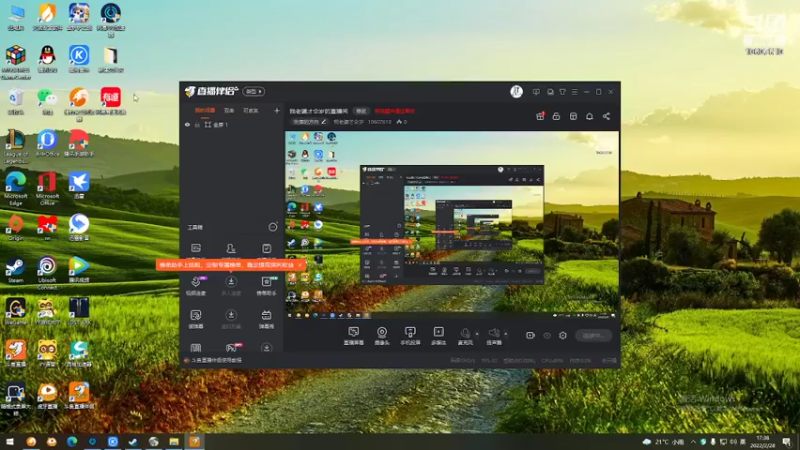Open the QQ penguin desktop shortcut
The image size is (800, 450).
47,59
